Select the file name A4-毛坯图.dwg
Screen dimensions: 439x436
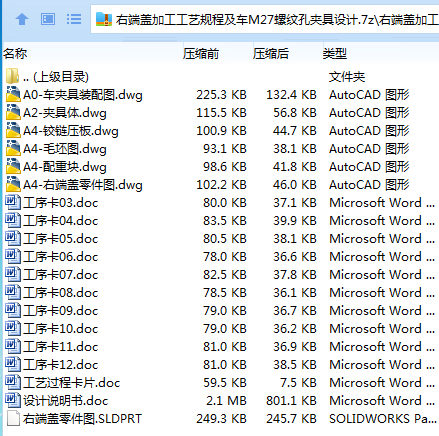pyautogui.click(x=65, y=149)
